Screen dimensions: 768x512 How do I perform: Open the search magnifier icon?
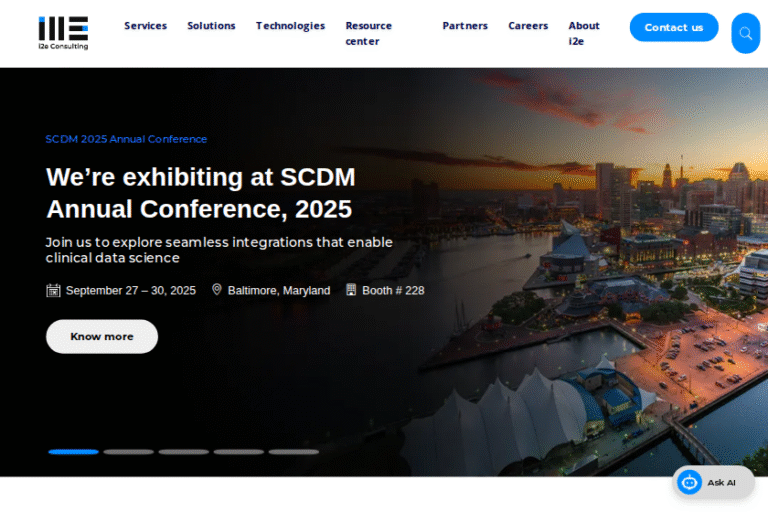(x=745, y=33)
